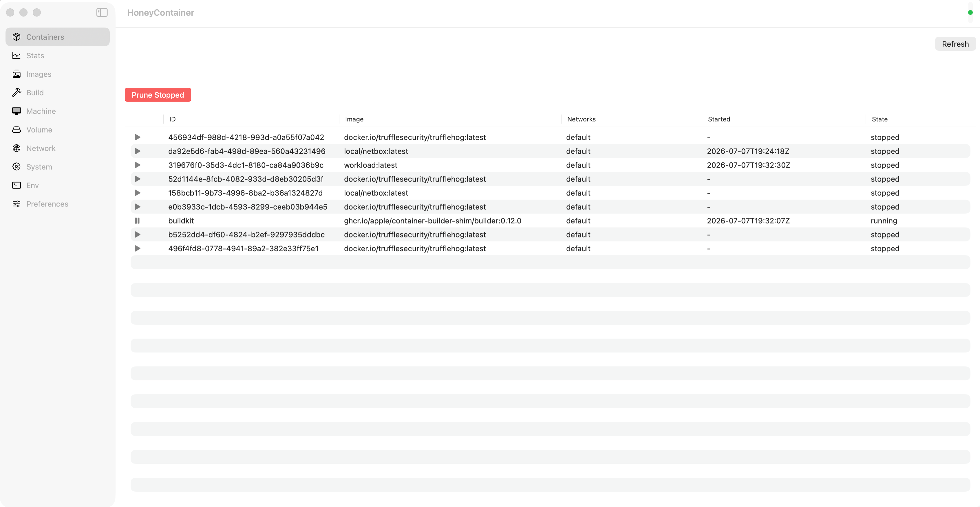
Task: Start container da92e5d6-fab4-498d-89ea-560a43231496
Action: [137, 151]
